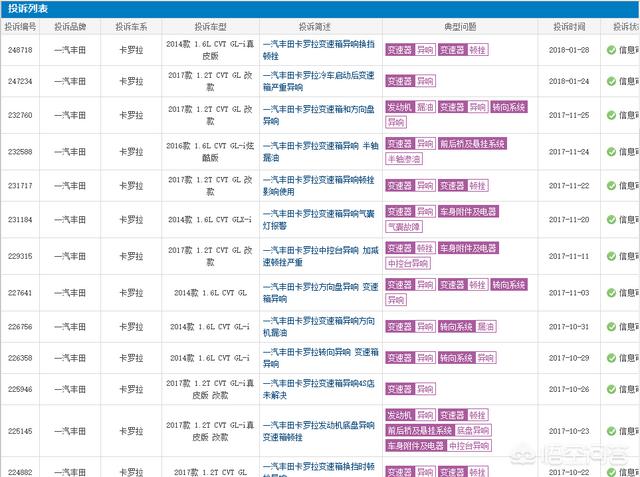Click green check icon in 225145 row
This screenshot has width=640, height=477.
tap(611, 430)
